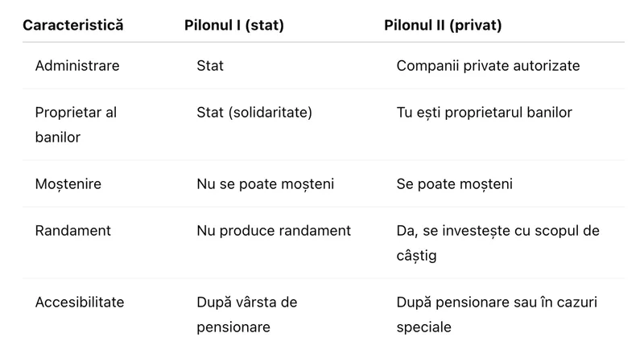Click the Stat (solidaritate) cell
Viewport: 644px width, 362px height.
(254, 113)
